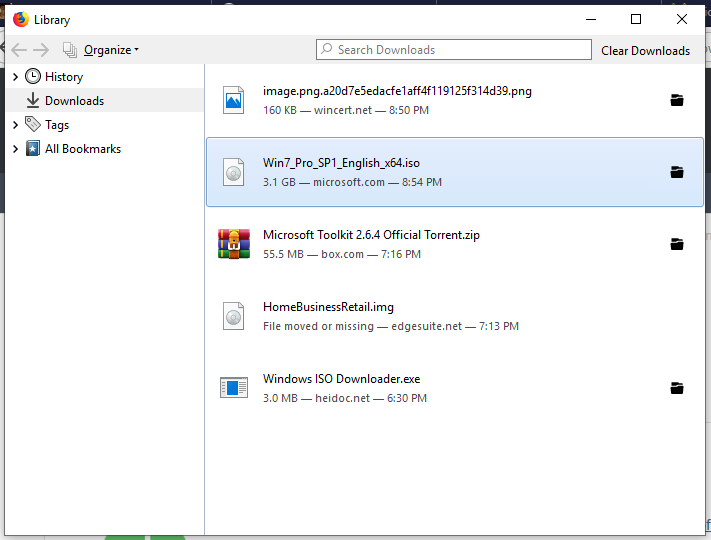Screen dimensions: 711x540
Task: Minimize the Library window
Action: 591,19
